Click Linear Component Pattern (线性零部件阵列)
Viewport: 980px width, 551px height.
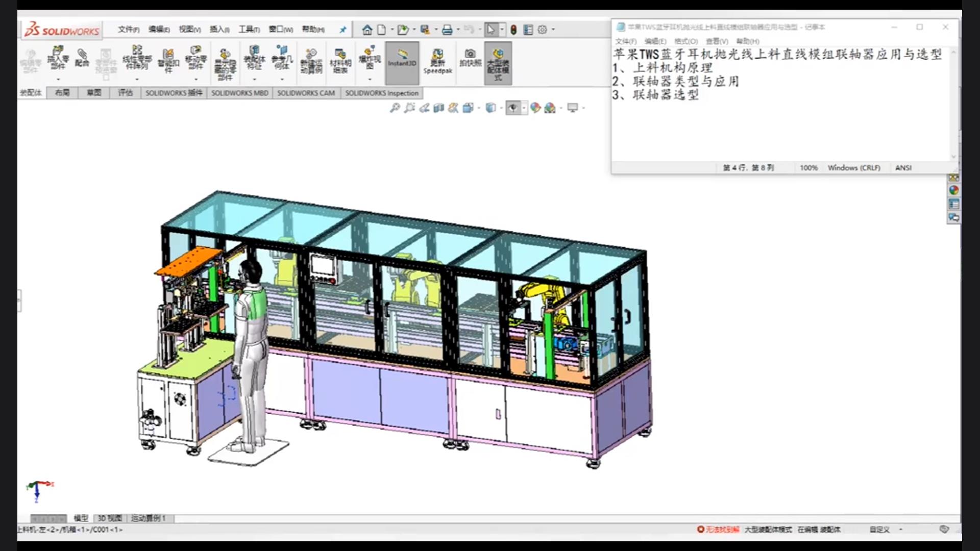(137, 57)
